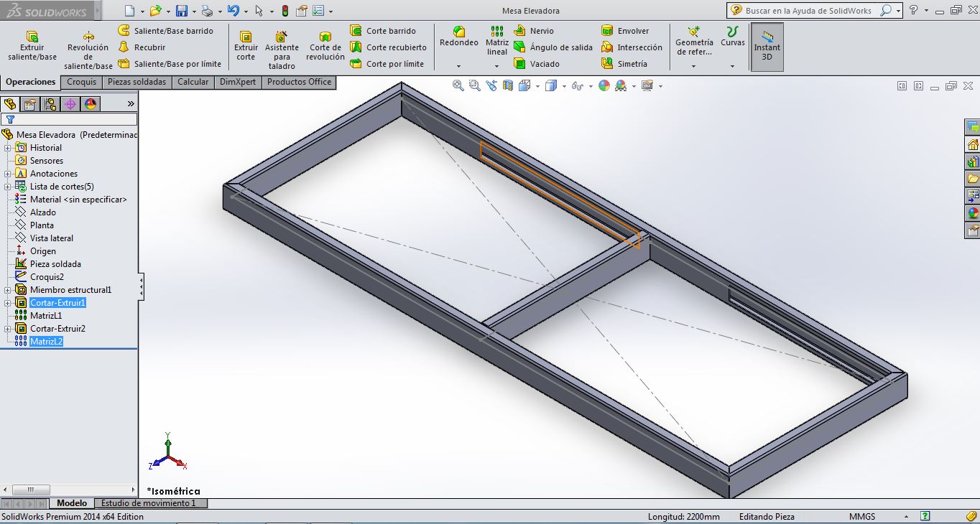Viewport: 980px width, 524px height.
Task: Click the feature tree filter field
Action: (x=69, y=119)
